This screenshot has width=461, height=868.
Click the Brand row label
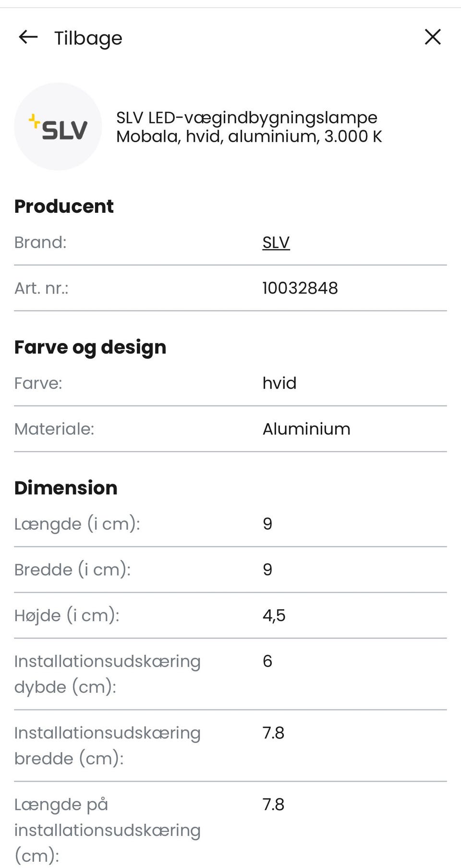coord(40,243)
